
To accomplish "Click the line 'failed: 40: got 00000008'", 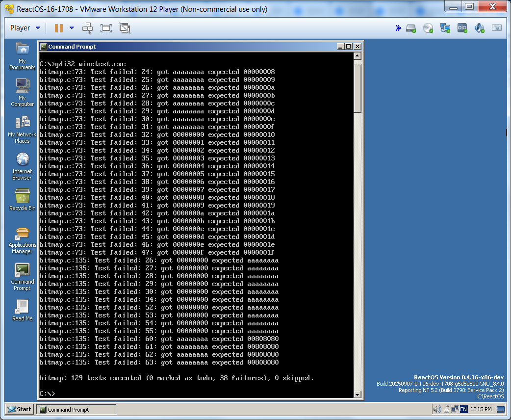I will coord(157,197).
